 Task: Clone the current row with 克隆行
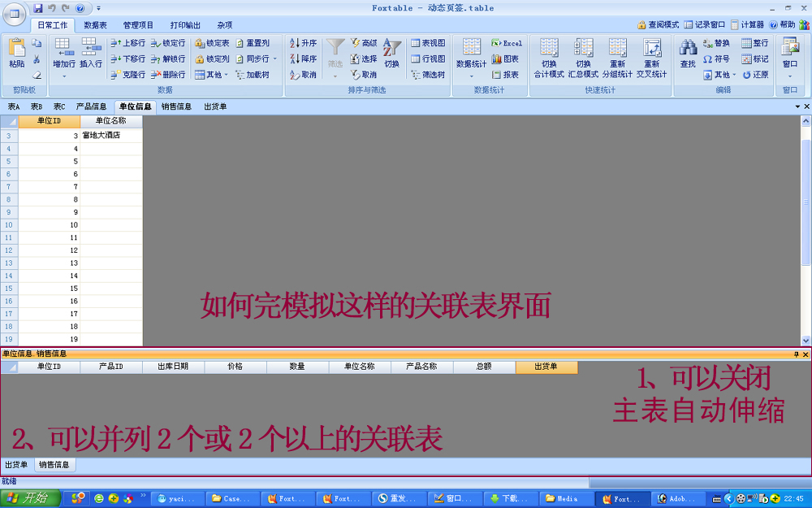tap(128, 75)
